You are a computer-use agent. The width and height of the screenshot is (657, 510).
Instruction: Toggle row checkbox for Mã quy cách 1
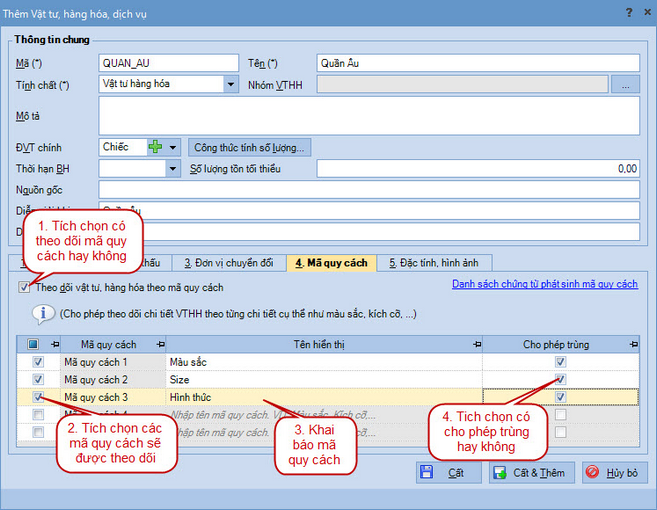click(x=38, y=362)
